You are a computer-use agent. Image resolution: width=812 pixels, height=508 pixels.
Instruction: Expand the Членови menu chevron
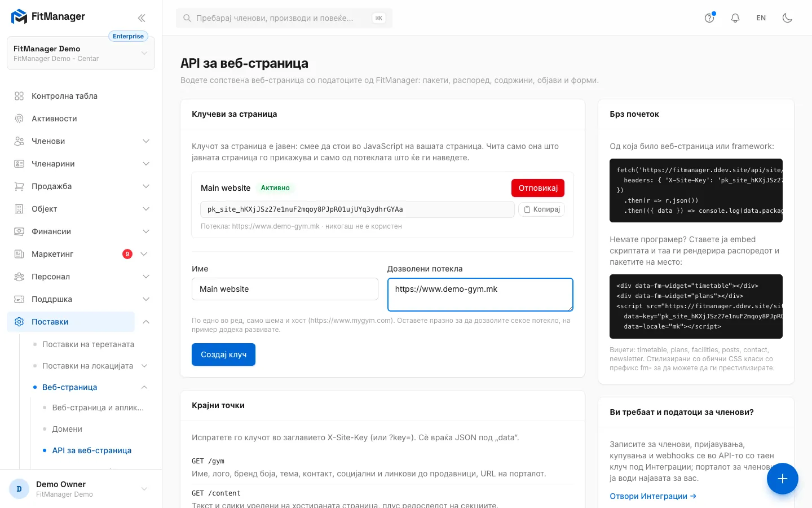(146, 141)
